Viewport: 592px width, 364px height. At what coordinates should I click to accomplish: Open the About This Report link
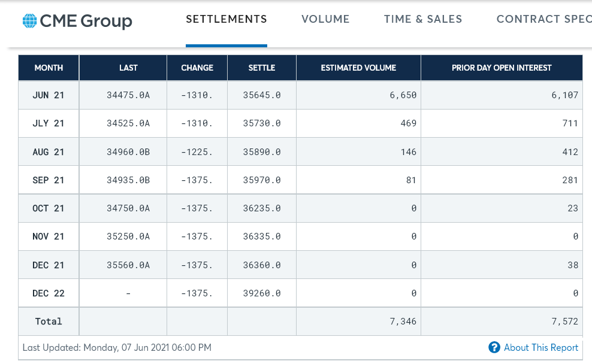click(x=541, y=347)
